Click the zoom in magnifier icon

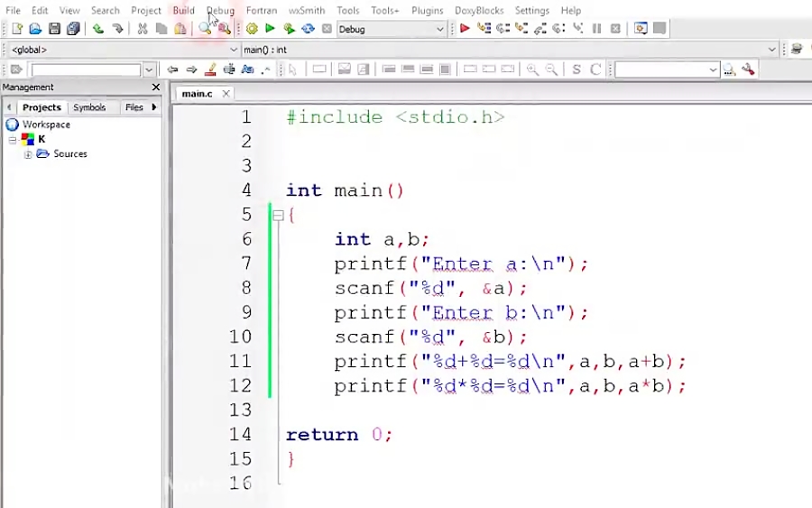532,69
